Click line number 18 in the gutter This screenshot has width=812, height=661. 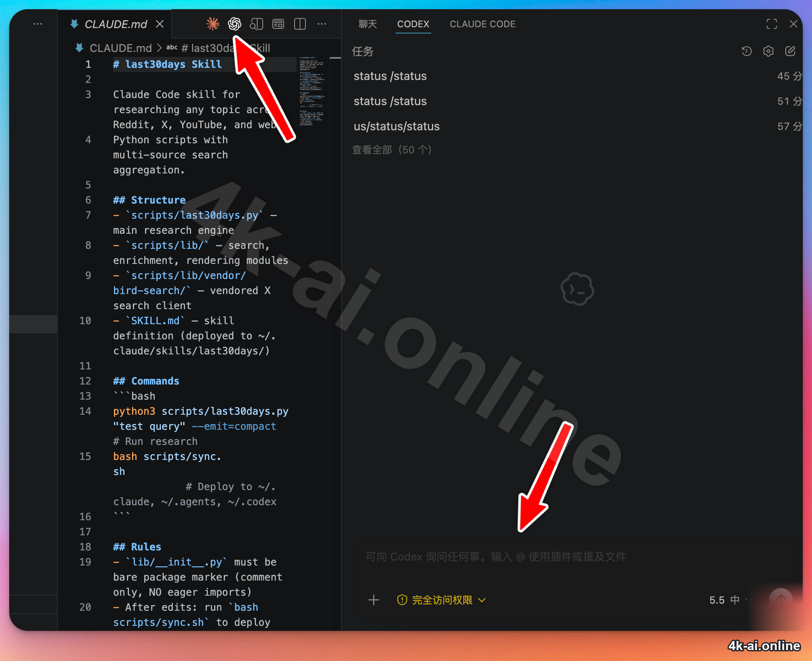85,547
